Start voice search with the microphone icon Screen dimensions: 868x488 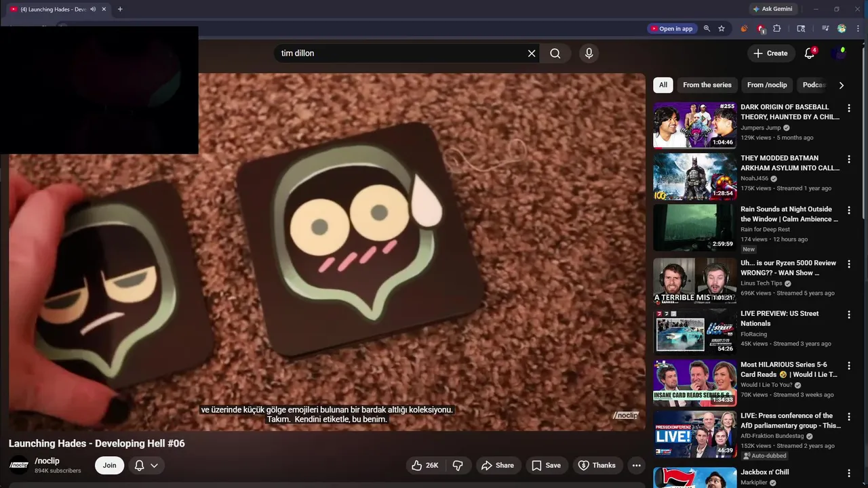point(589,54)
